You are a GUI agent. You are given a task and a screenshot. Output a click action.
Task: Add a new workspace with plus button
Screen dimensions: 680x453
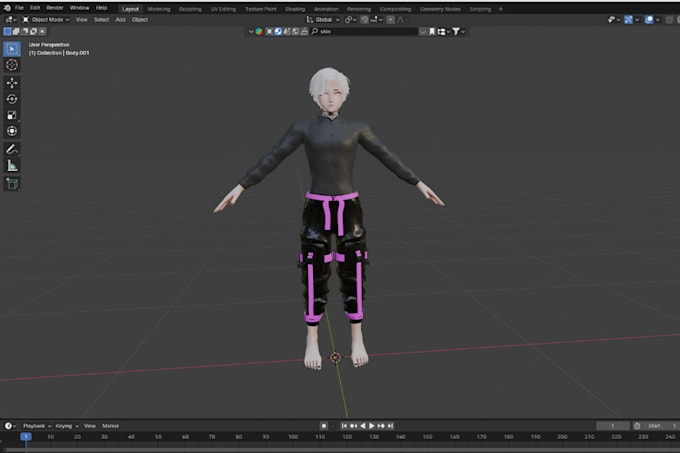coord(500,9)
